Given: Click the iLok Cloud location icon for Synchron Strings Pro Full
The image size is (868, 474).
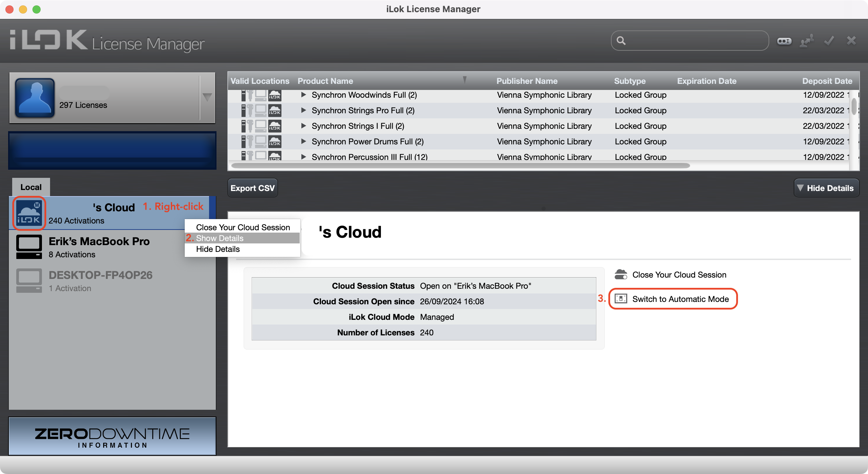Looking at the screenshot, I should click(x=275, y=111).
